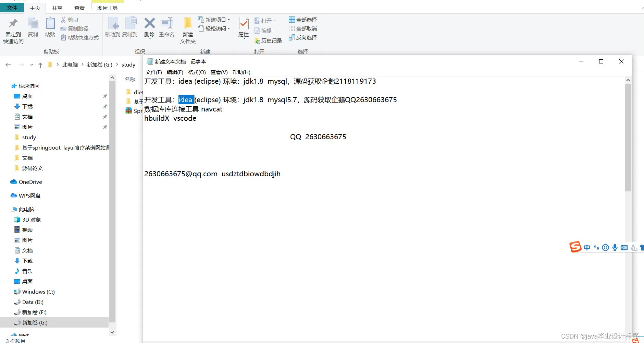Open OneDrive in navigation pane
The image size is (644, 343).
click(26, 182)
